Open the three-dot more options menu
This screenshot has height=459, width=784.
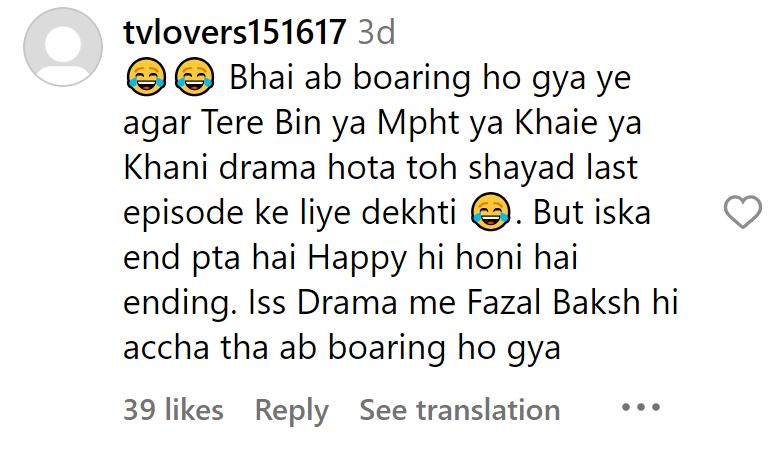point(641,408)
